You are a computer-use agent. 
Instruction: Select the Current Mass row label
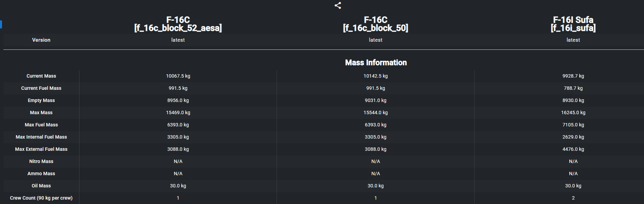coord(41,76)
